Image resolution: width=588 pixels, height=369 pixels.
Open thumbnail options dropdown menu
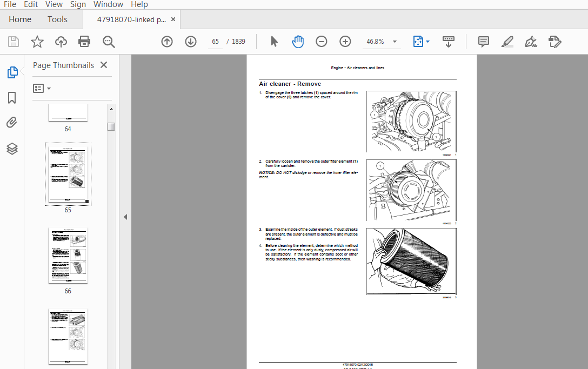point(42,89)
